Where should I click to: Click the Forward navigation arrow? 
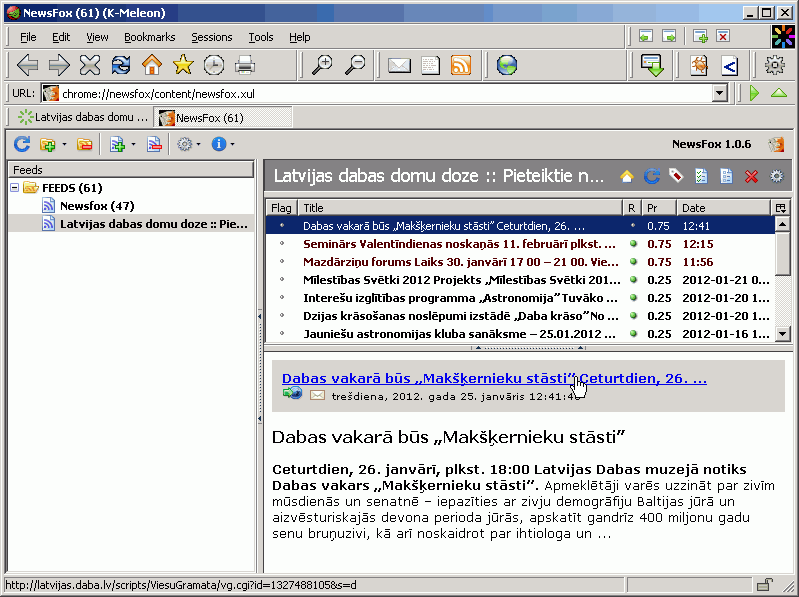tap(59, 65)
